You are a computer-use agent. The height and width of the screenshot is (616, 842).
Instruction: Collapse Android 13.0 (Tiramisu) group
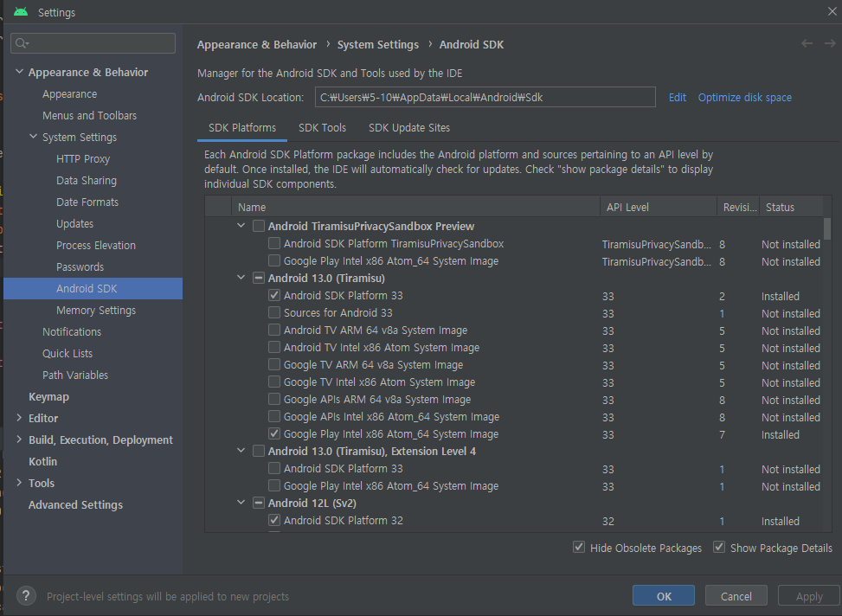click(241, 279)
